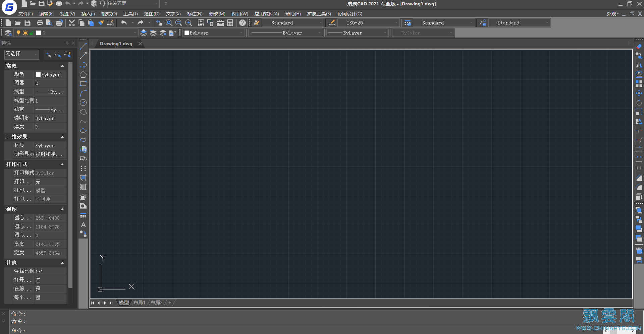Open the 无选择 object selection dropdown
The image size is (644, 334).
[22, 54]
